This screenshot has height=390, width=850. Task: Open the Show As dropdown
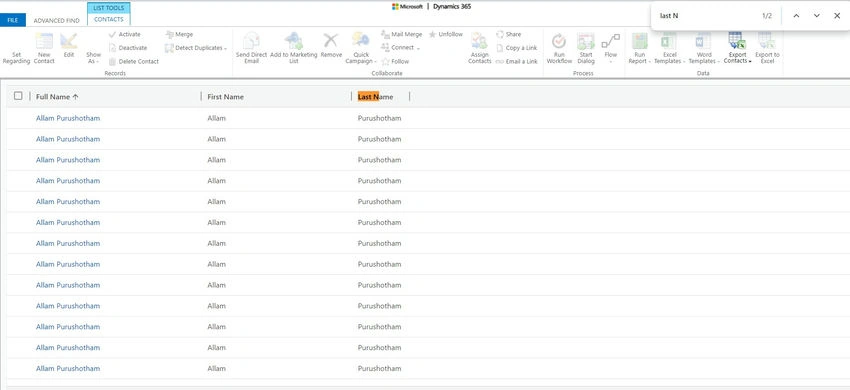coord(93,57)
